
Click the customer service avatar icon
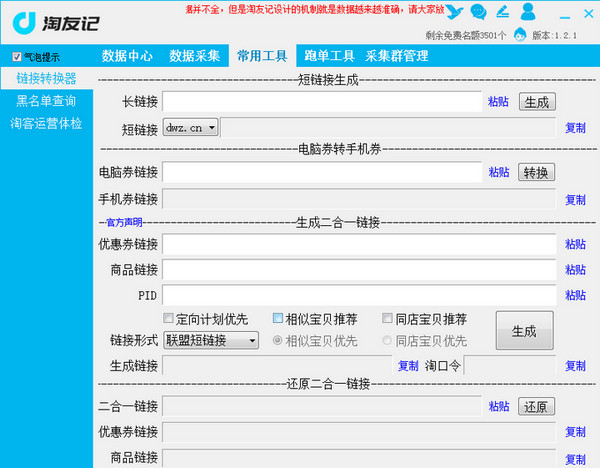point(520,34)
